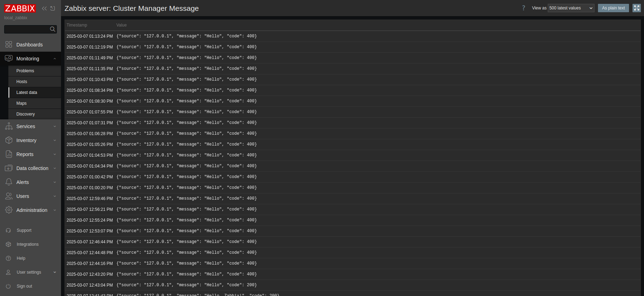Click the Sign out power icon
Viewport: 644px width, 296px height.
click(x=8, y=286)
